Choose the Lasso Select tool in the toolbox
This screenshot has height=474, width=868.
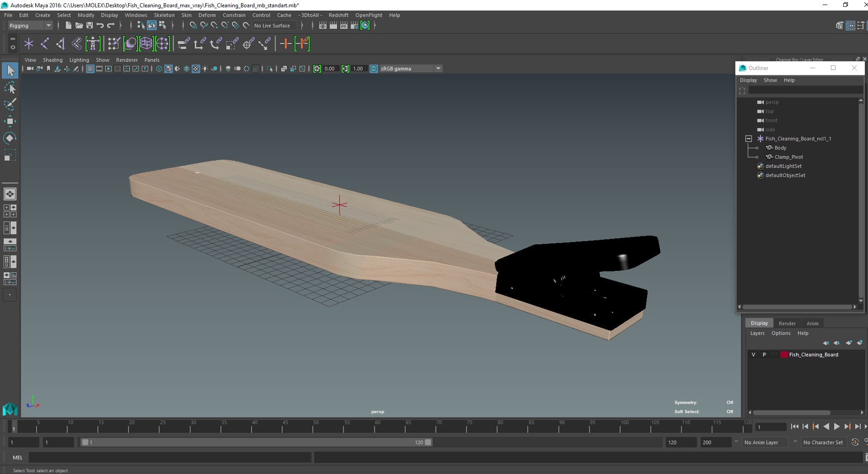(x=10, y=87)
